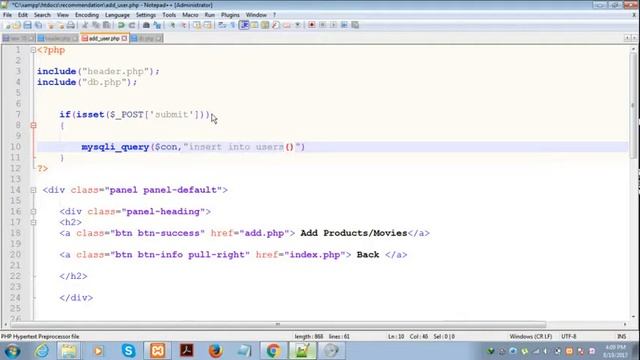Screen dimensions: 640x360
Task: Close the add_user.php tab via its X
Action: coord(124,38)
